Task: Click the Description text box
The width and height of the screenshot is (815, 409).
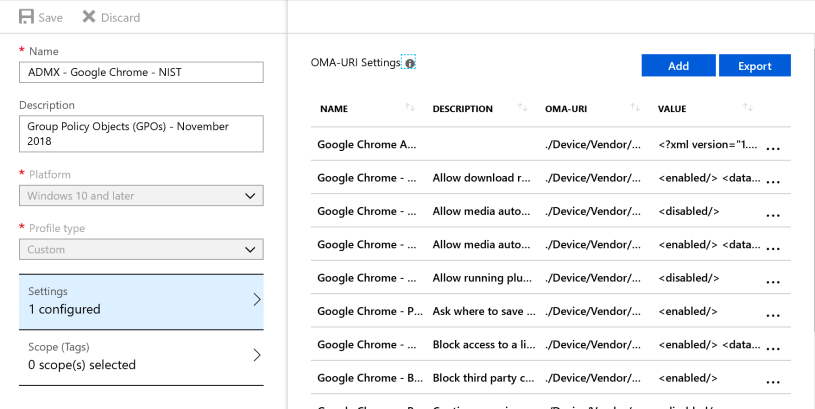Action: [141, 134]
